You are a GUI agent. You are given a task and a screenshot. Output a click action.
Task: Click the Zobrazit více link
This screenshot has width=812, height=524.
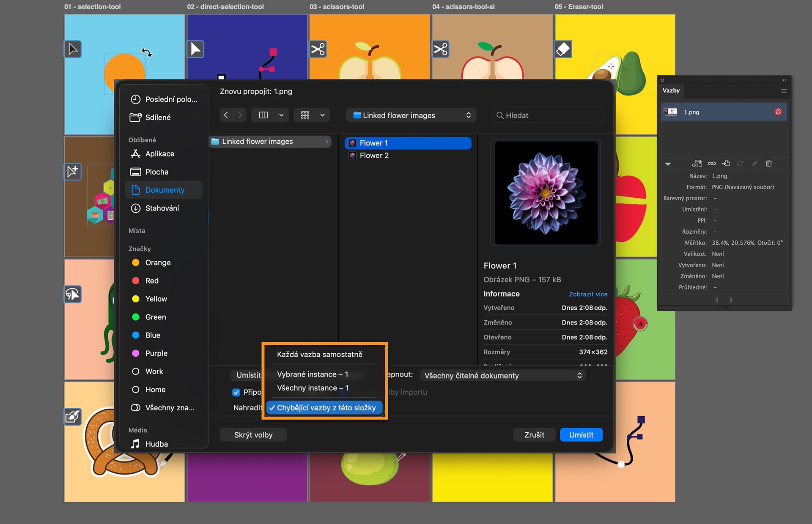coord(588,294)
